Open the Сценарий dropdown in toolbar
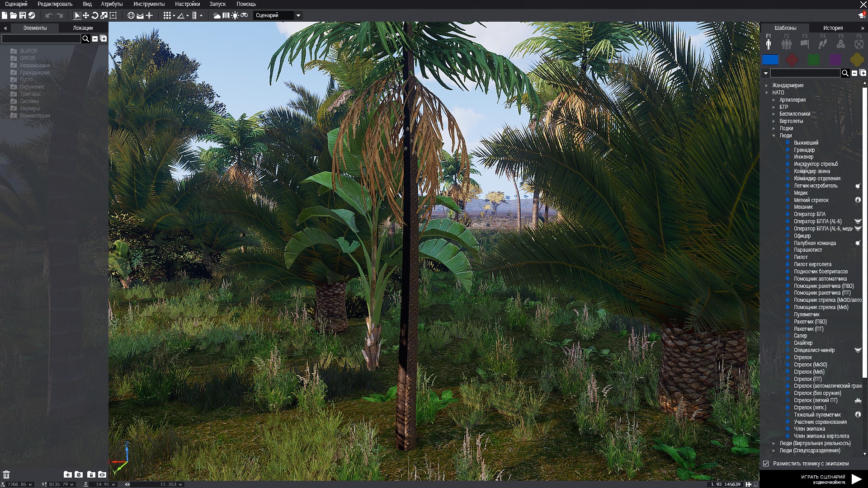 coord(298,15)
